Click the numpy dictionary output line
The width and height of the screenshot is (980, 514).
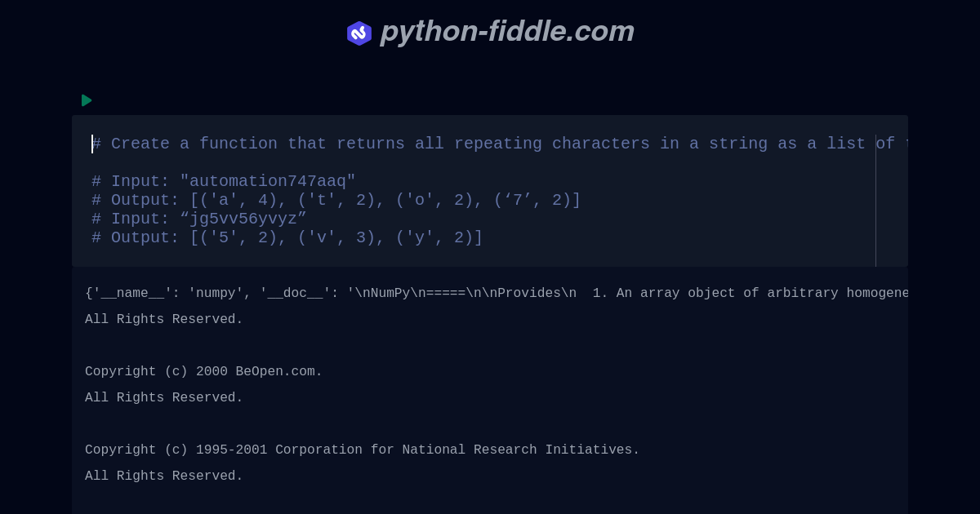pyautogui.click(x=497, y=294)
